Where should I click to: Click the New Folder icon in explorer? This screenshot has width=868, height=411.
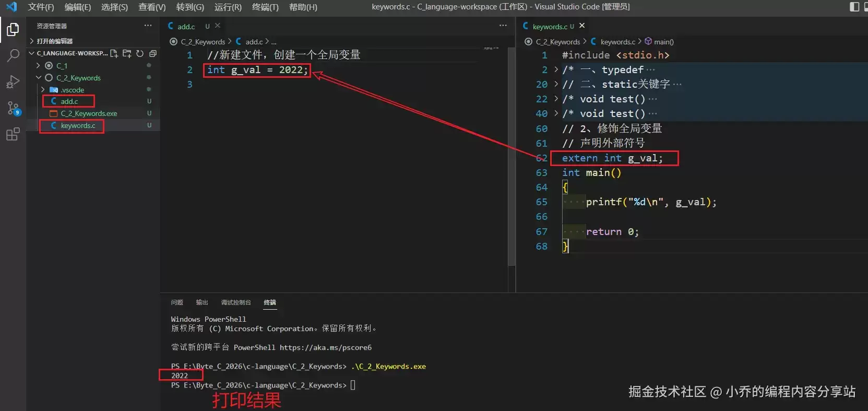tap(127, 53)
